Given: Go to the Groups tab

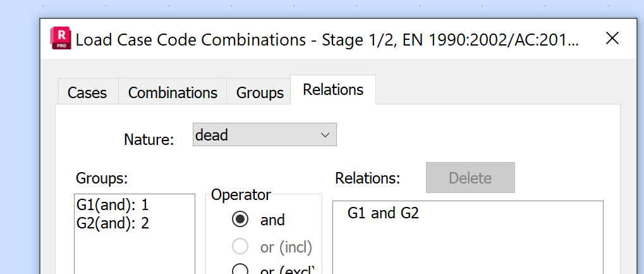Looking at the screenshot, I should (x=260, y=92).
